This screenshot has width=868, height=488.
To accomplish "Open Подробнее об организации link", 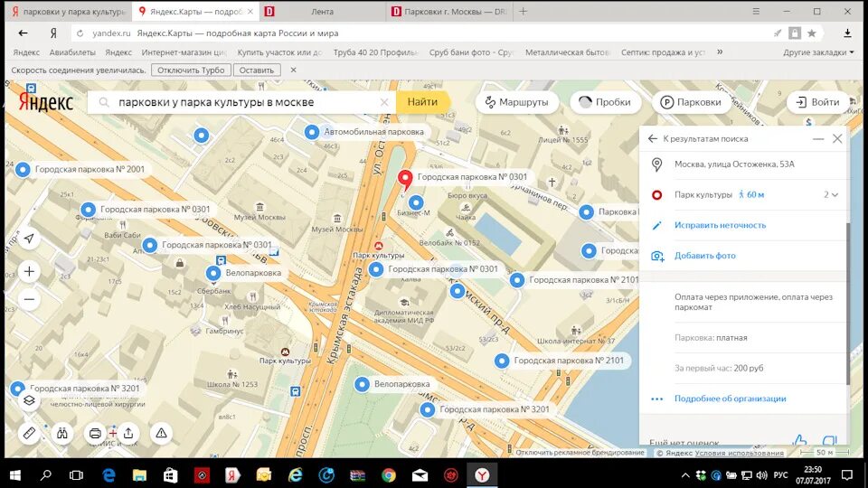I will coord(730,399).
